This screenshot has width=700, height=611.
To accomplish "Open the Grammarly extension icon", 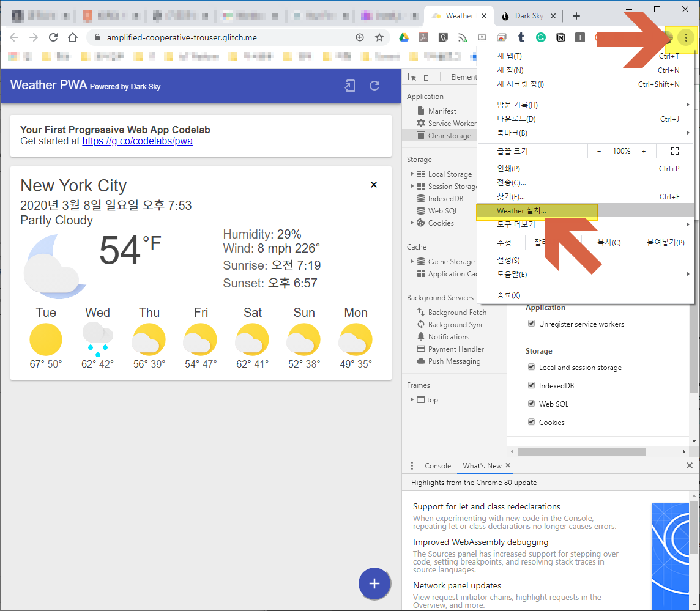I will (x=541, y=37).
